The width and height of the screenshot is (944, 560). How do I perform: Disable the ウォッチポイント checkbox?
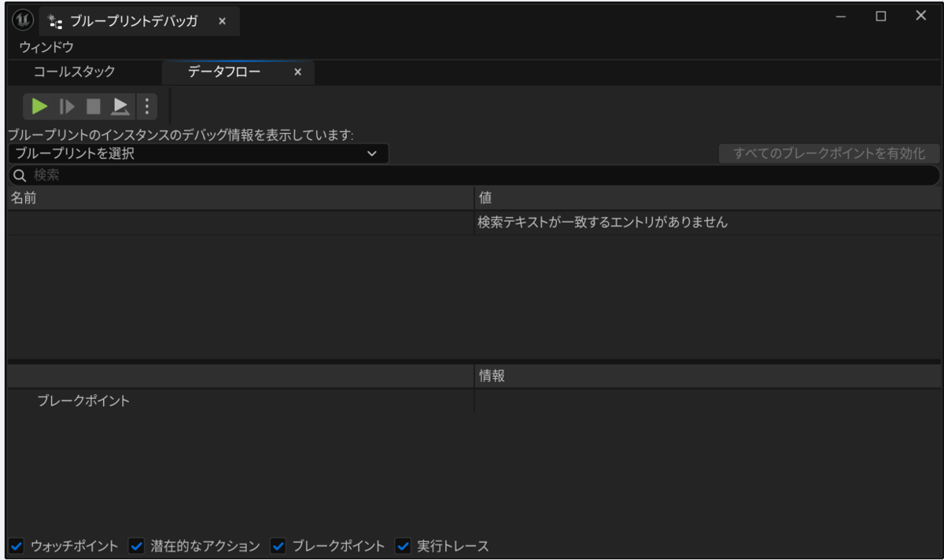(14, 543)
